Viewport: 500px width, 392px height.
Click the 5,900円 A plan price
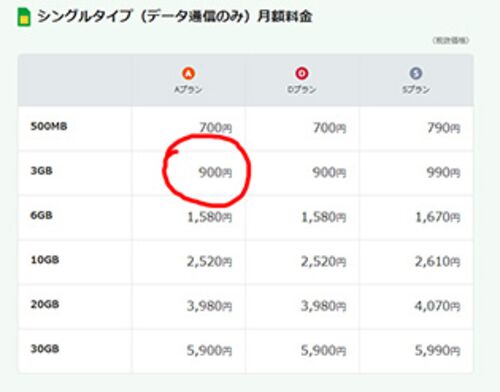[209, 351]
